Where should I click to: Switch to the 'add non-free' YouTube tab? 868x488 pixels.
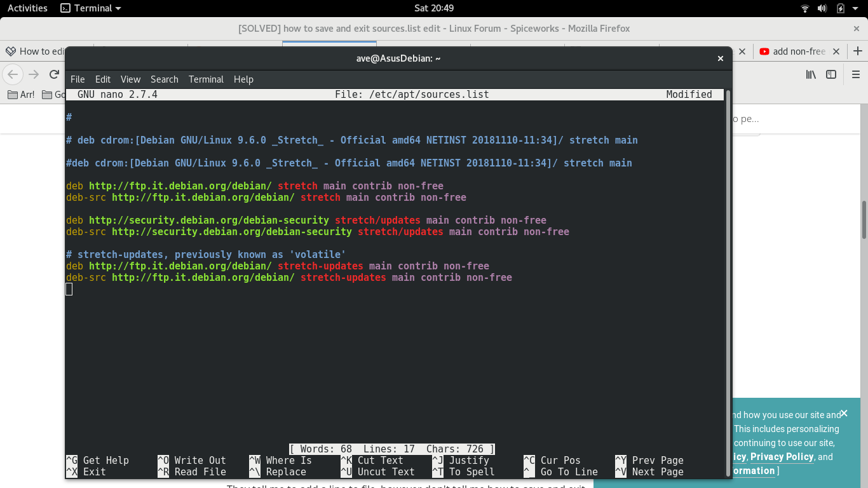[792, 51]
